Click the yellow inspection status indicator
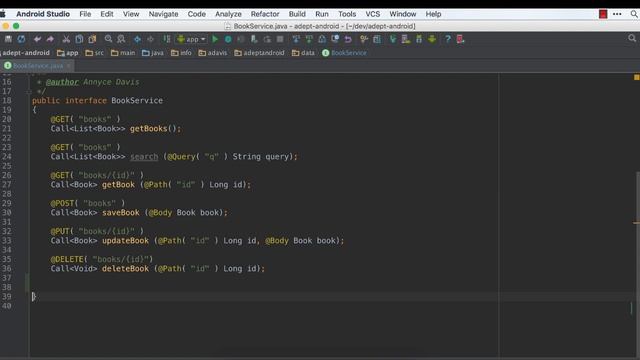 [636, 77]
